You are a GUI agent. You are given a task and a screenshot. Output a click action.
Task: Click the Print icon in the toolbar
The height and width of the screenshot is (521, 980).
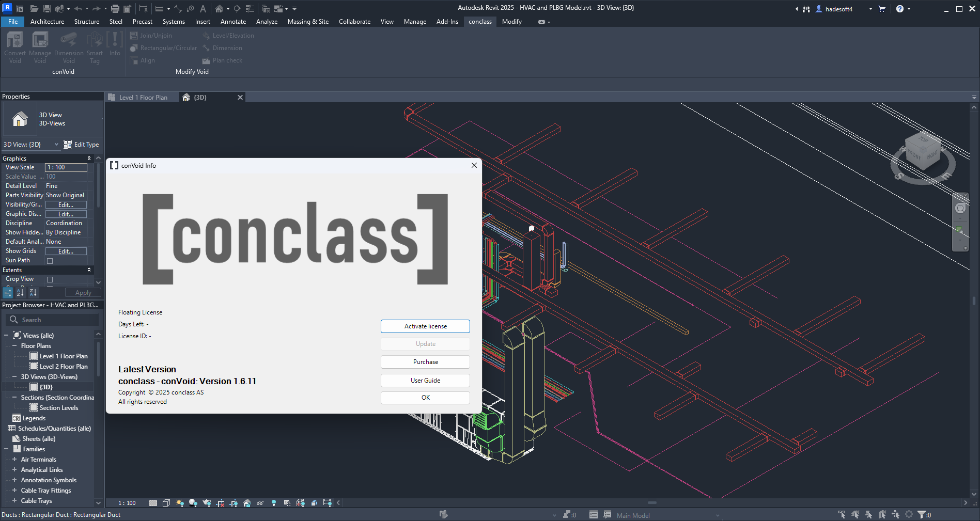pyautogui.click(x=115, y=9)
